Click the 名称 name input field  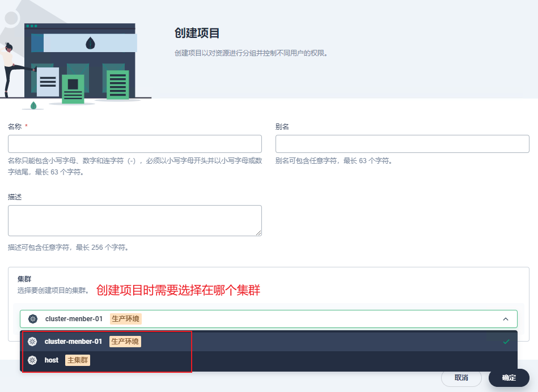(135, 144)
